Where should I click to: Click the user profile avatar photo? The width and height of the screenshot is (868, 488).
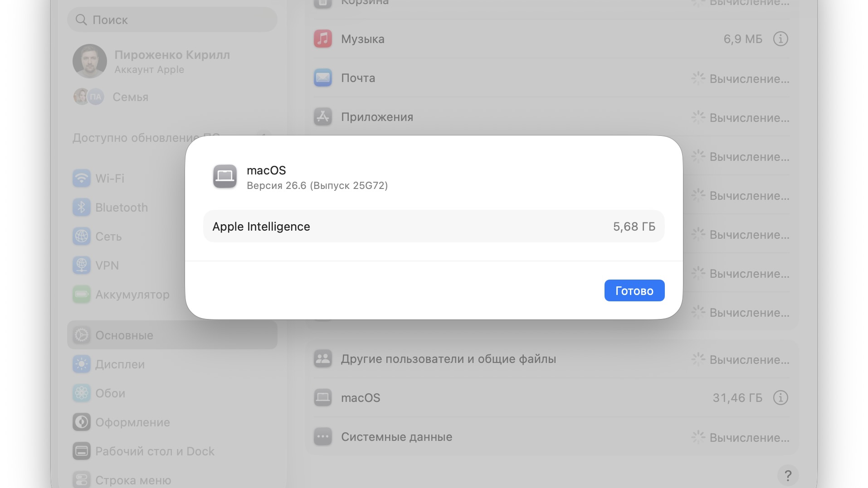(90, 61)
